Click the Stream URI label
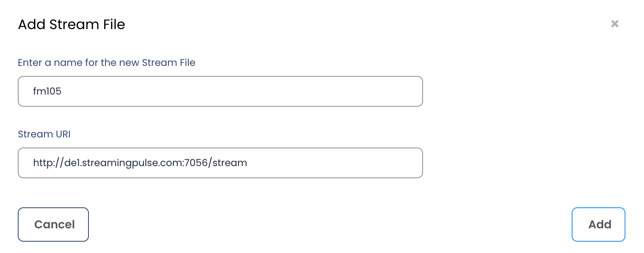The height and width of the screenshot is (253, 644). [44, 134]
